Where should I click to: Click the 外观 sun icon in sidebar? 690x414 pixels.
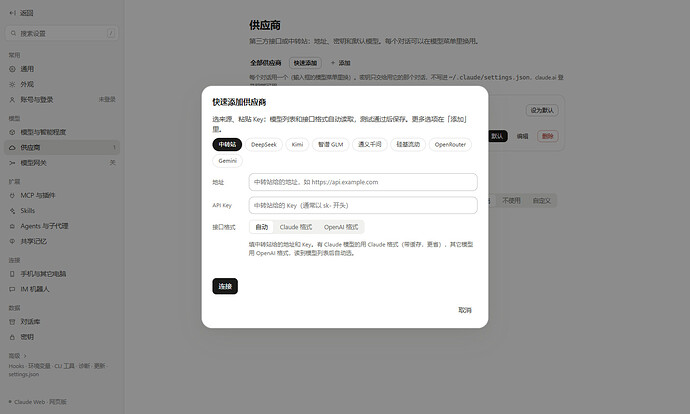click(12, 84)
